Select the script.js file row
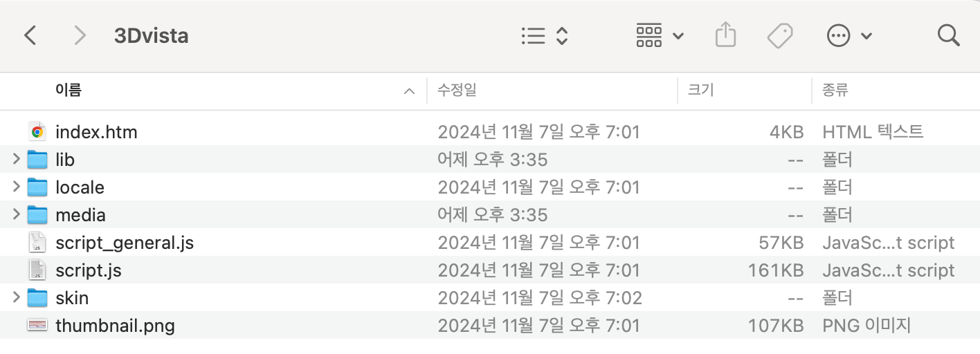980x354 pixels. coord(490,270)
